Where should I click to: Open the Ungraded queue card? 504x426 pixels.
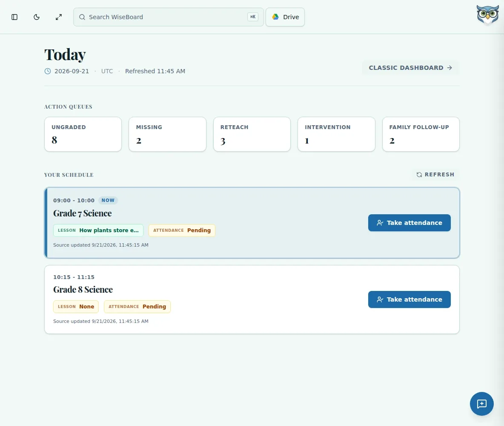(83, 134)
